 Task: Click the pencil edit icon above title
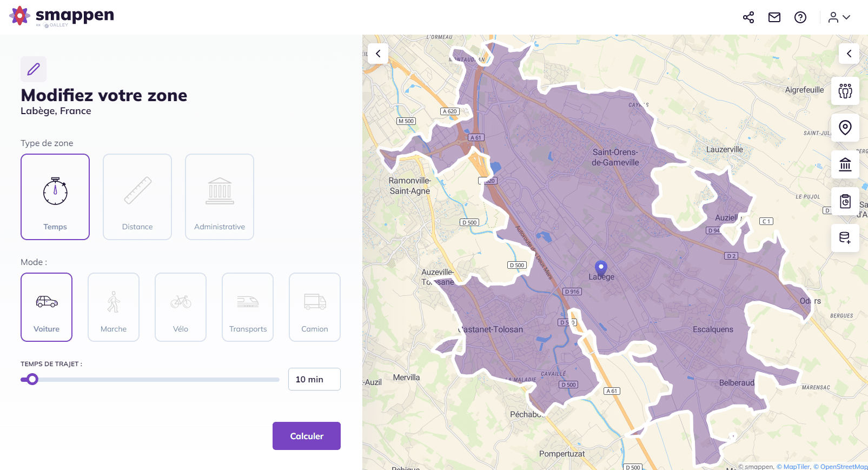click(34, 69)
